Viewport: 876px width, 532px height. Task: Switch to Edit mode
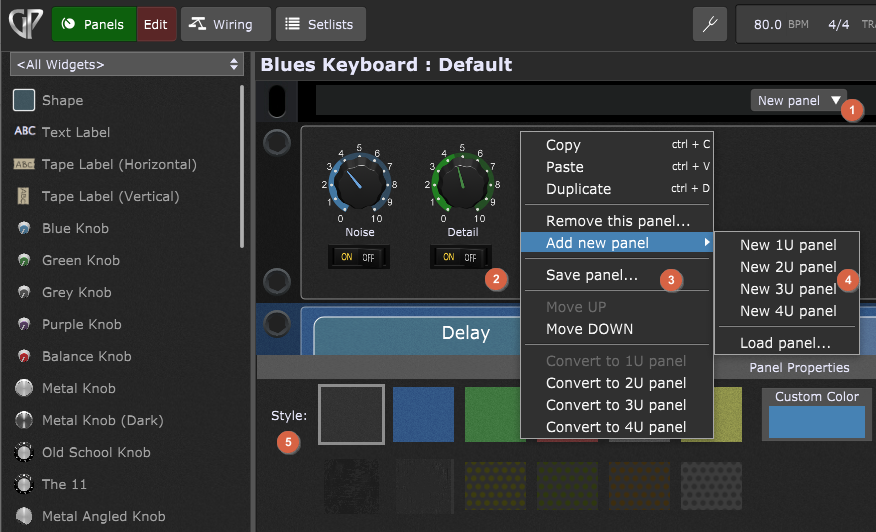point(156,24)
